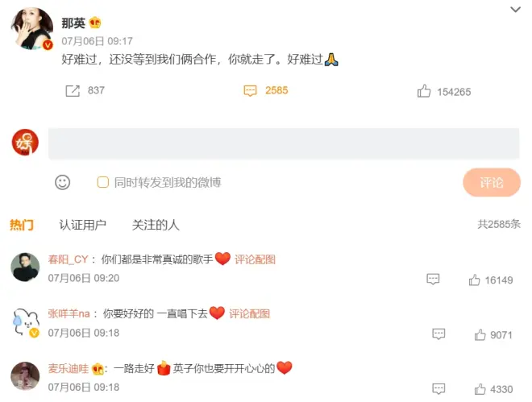The image size is (532, 402).
Task: Like the post with 154265 likes
Action: [x=424, y=91]
